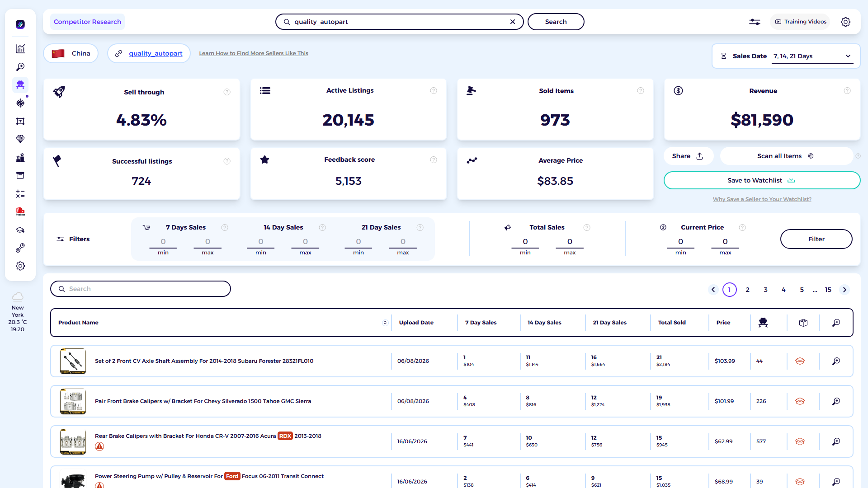Screen dimensions: 868x488
Task: Clear the quality_autopart search text with the X
Action: [x=513, y=22]
